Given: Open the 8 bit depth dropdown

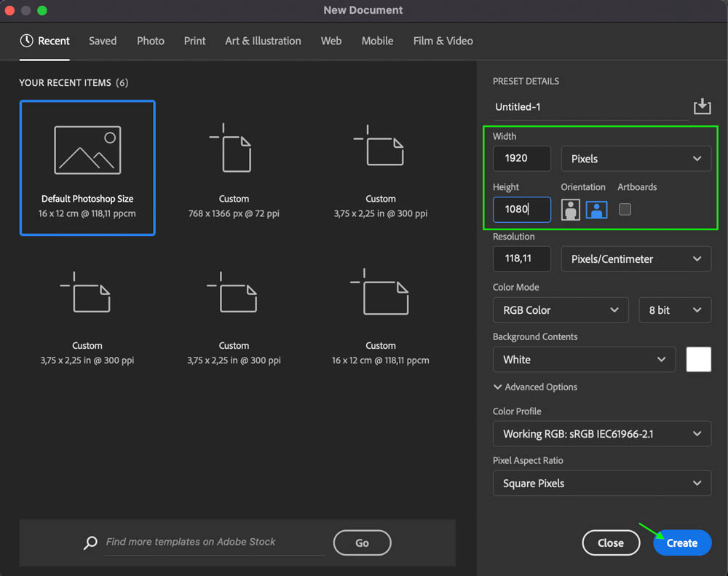Looking at the screenshot, I should click(674, 310).
